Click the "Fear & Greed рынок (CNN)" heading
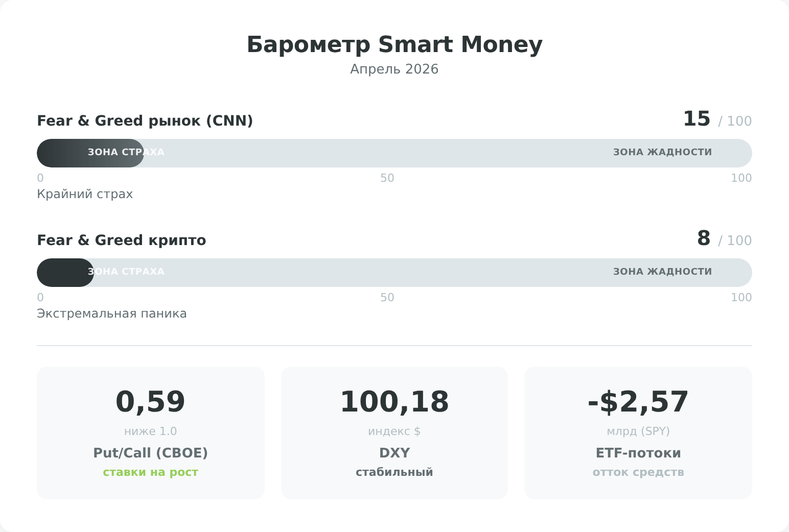 [x=145, y=121]
